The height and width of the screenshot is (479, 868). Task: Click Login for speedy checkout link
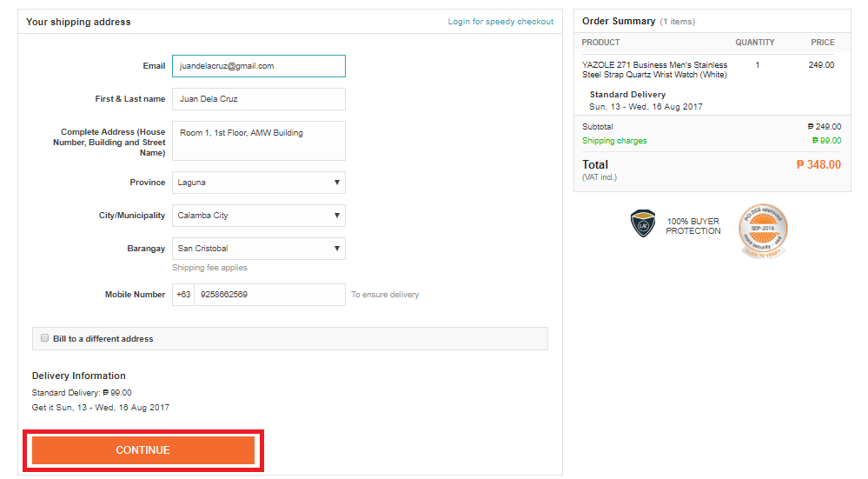(x=500, y=22)
